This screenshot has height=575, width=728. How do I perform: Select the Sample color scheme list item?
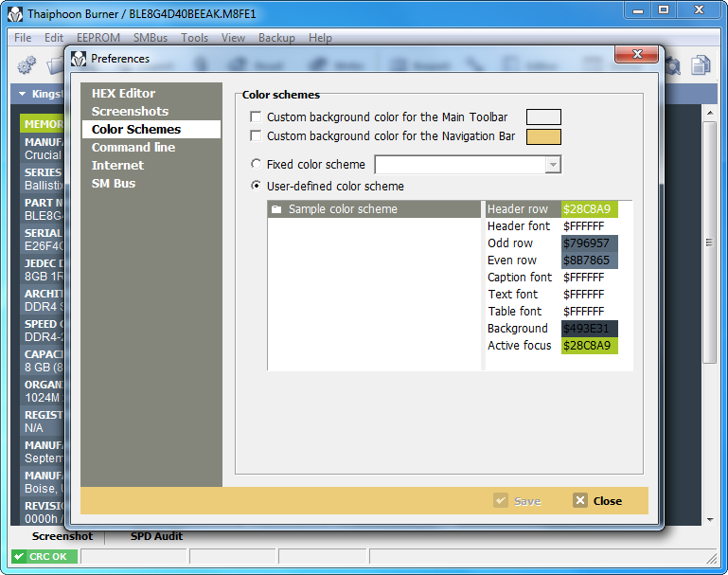374,209
